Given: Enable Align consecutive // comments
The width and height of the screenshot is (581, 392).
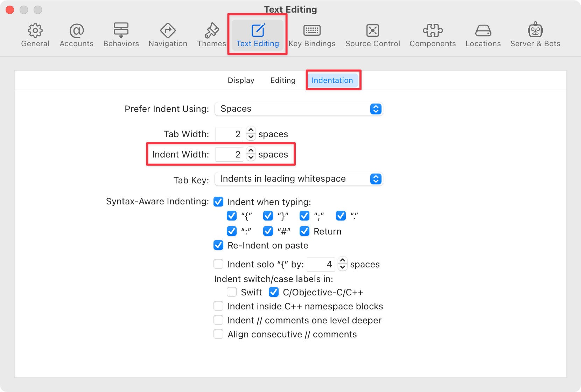Looking at the screenshot, I should coord(218,334).
